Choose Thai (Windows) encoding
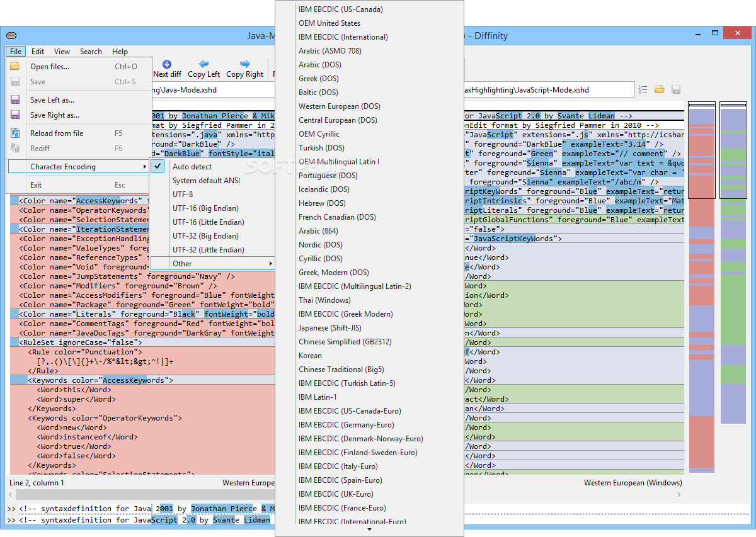The height and width of the screenshot is (537, 756). [369, 300]
